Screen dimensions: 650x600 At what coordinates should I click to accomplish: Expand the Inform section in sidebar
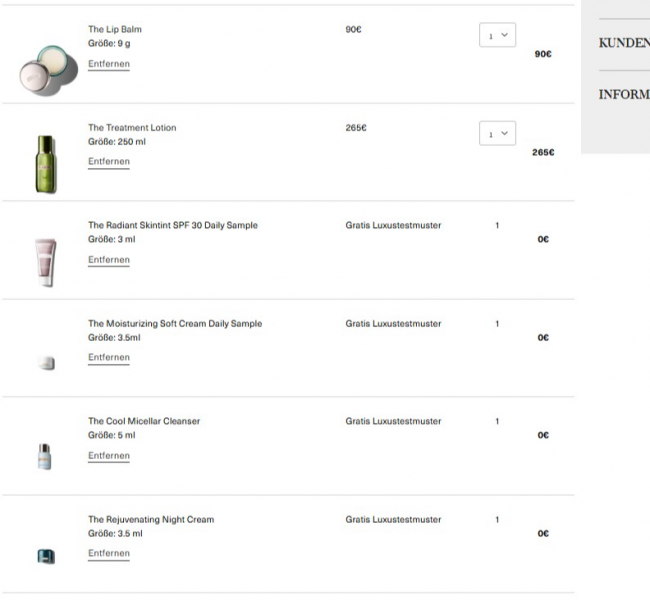[623, 96]
